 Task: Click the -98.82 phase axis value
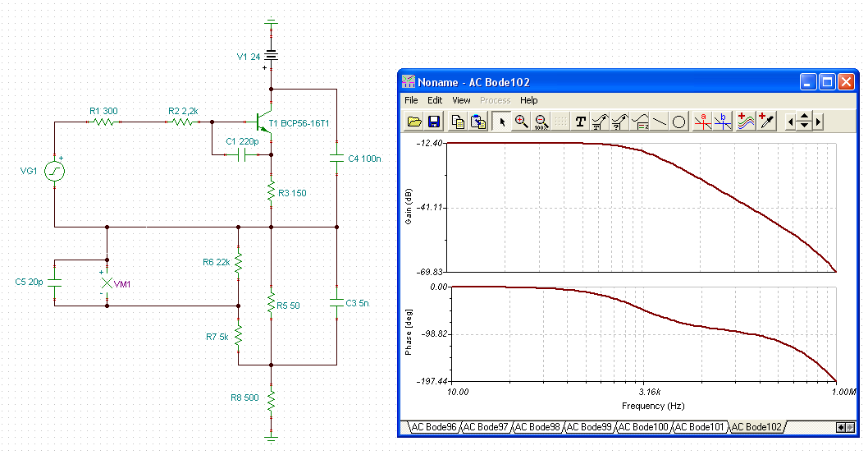(434, 334)
